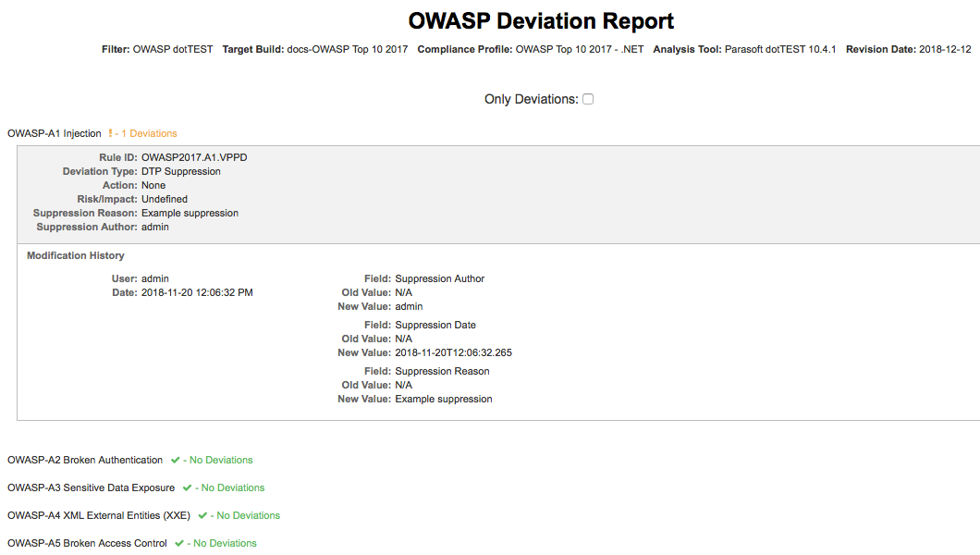This screenshot has width=980, height=555.
Task: Collapse the OWASP-A1 Injection section
Action: [x=55, y=133]
